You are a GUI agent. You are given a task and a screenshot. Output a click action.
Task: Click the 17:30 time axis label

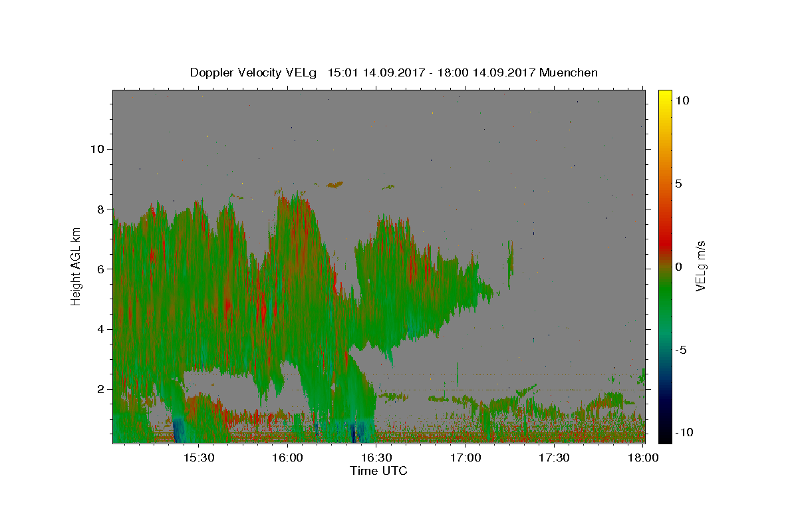pyautogui.click(x=555, y=458)
